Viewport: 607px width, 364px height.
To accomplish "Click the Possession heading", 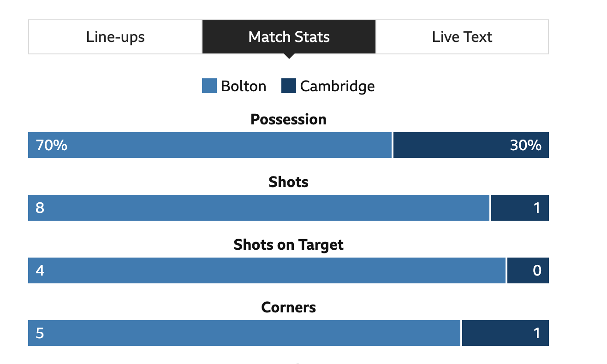I will 289,119.
